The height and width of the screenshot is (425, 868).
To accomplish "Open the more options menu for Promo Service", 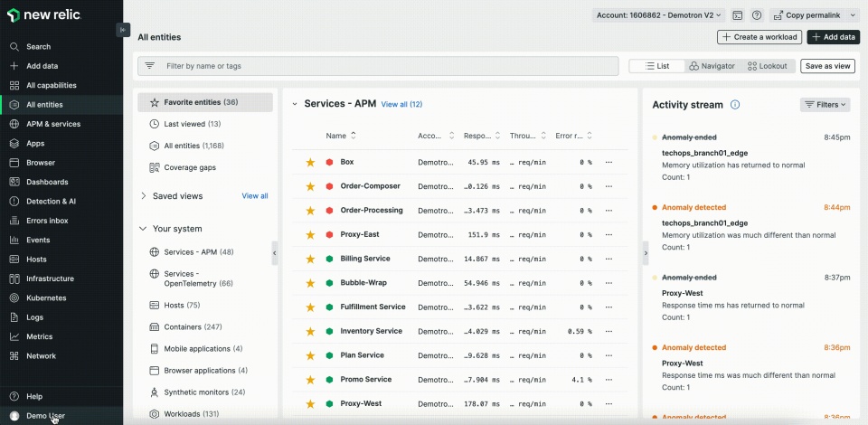I will click(x=609, y=380).
